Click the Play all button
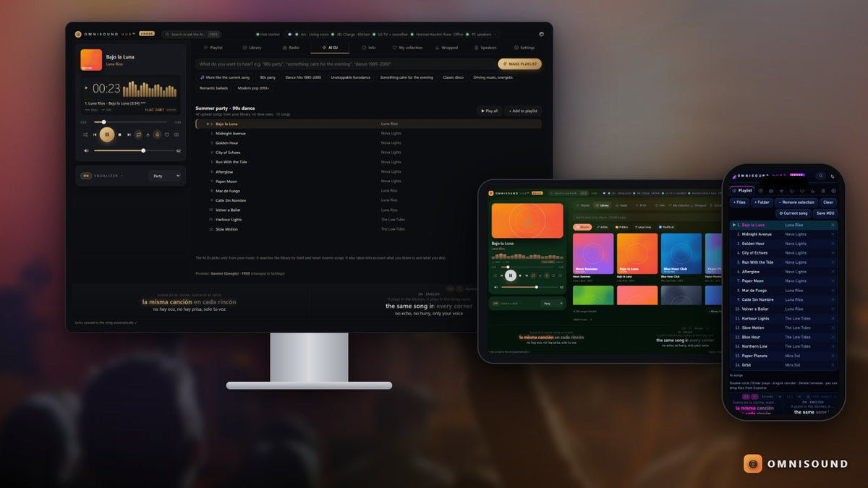Screen dimensions: 868x488 pos(488,111)
